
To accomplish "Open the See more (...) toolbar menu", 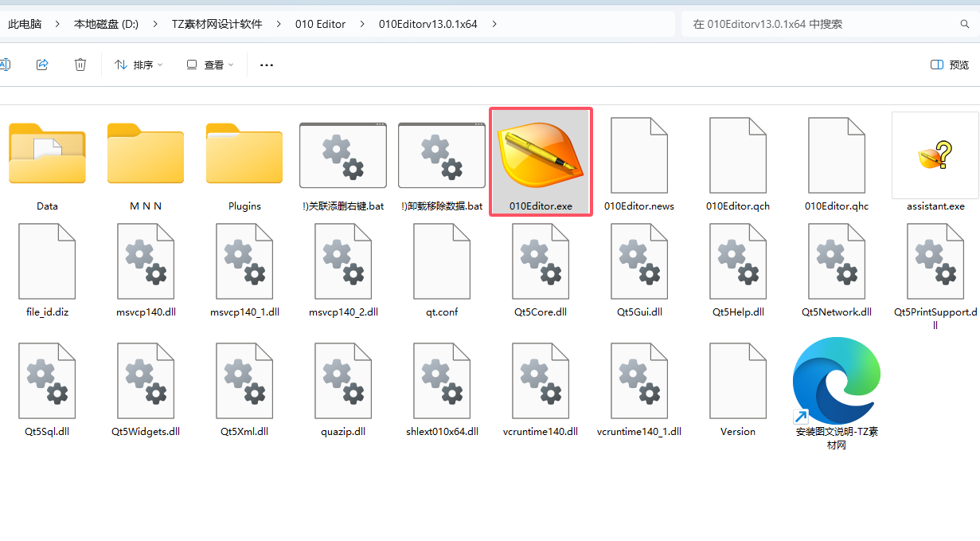I will pyautogui.click(x=267, y=65).
